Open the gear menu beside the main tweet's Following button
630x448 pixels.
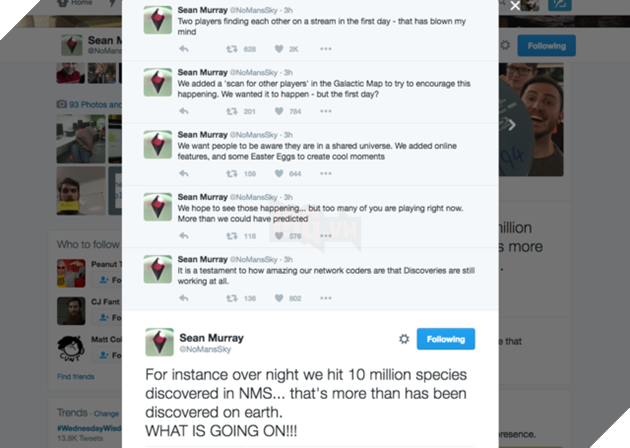(404, 339)
